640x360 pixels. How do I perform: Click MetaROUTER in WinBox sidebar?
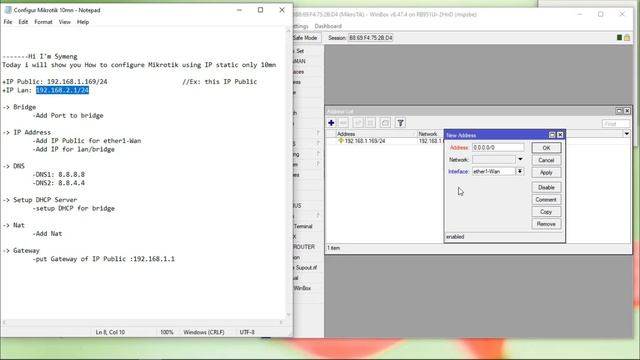click(x=304, y=247)
